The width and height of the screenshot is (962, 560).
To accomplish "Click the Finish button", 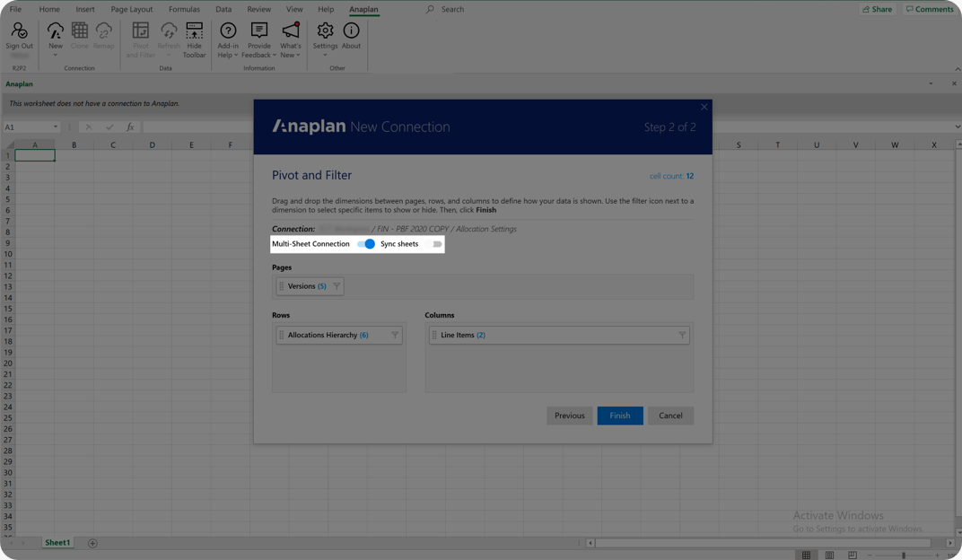I will pos(620,416).
